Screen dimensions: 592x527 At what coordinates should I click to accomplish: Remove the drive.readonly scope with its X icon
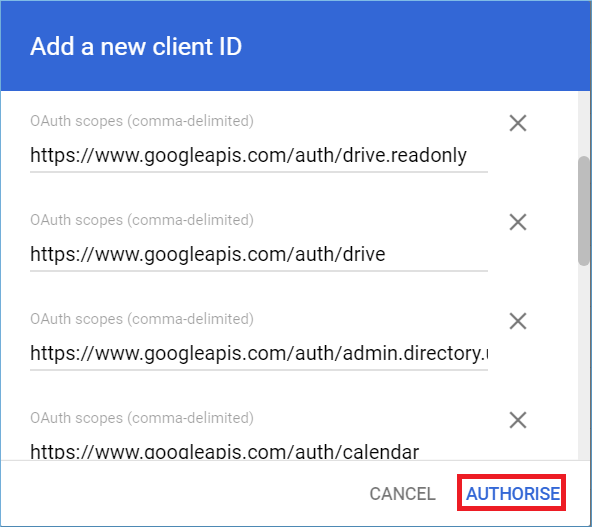tap(518, 123)
